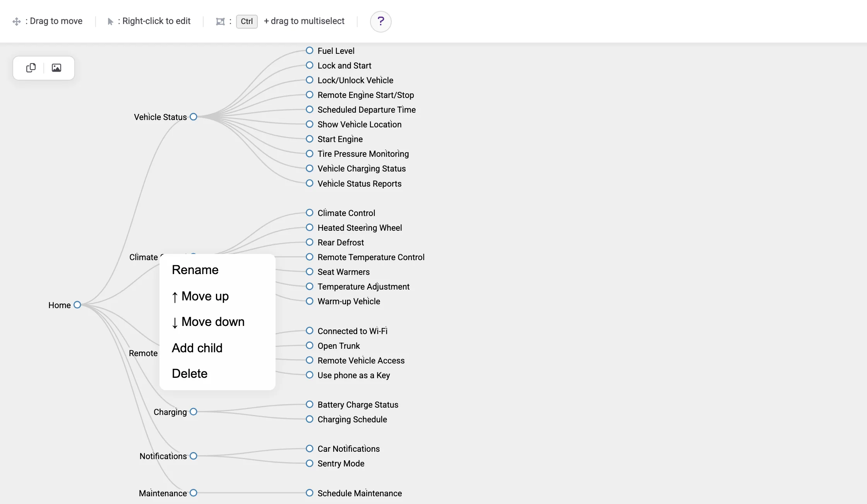Collapse the Vehicle Status node circle
The width and height of the screenshot is (867, 504).
(x=194, y=117)
